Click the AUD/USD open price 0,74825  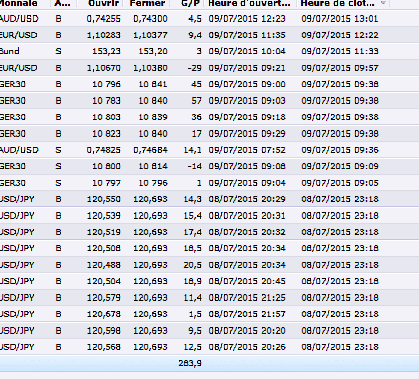(104, 150)
